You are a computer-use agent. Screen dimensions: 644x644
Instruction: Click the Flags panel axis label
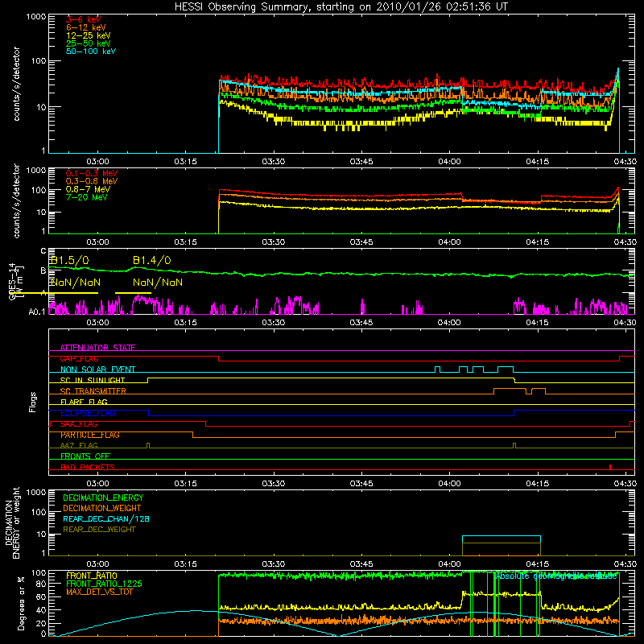click(x=33, y=402)
